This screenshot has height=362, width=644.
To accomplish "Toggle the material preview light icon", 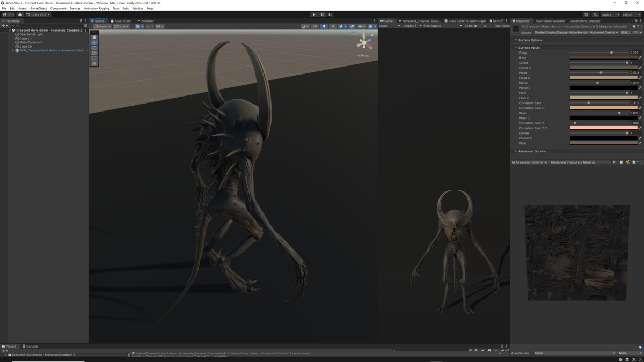I will pos(627,162).
